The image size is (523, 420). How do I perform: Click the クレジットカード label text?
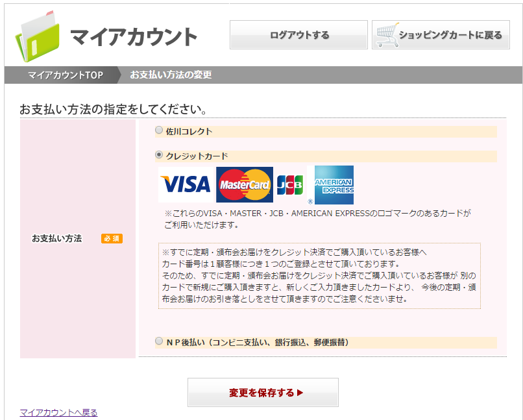coord(197,156)
